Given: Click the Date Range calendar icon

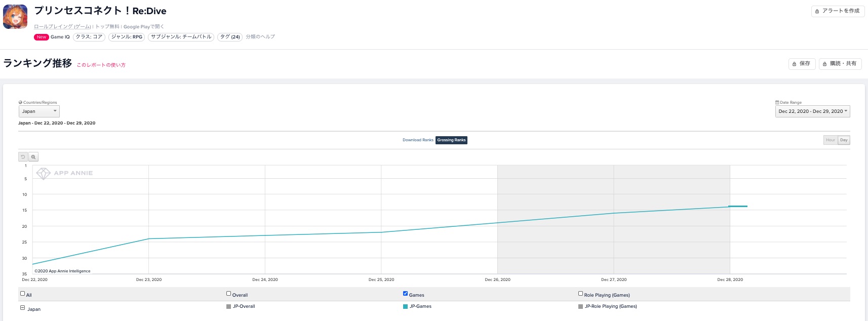Looking at the screenshot, I should (777, 102).
